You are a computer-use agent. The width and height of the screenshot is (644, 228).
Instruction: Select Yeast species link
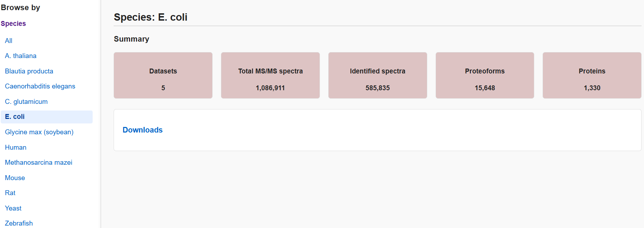(x=13, y=208)
